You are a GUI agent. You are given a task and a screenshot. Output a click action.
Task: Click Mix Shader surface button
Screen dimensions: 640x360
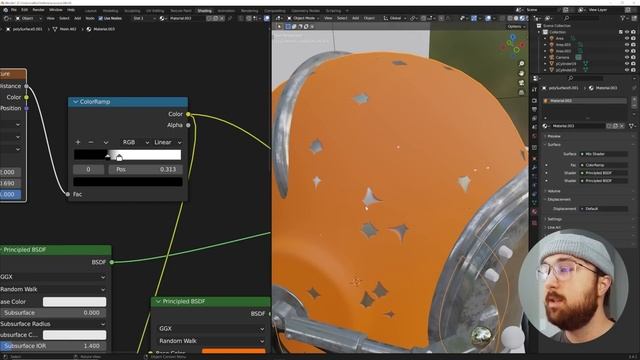pyautogui.click(x=604, y=154)
